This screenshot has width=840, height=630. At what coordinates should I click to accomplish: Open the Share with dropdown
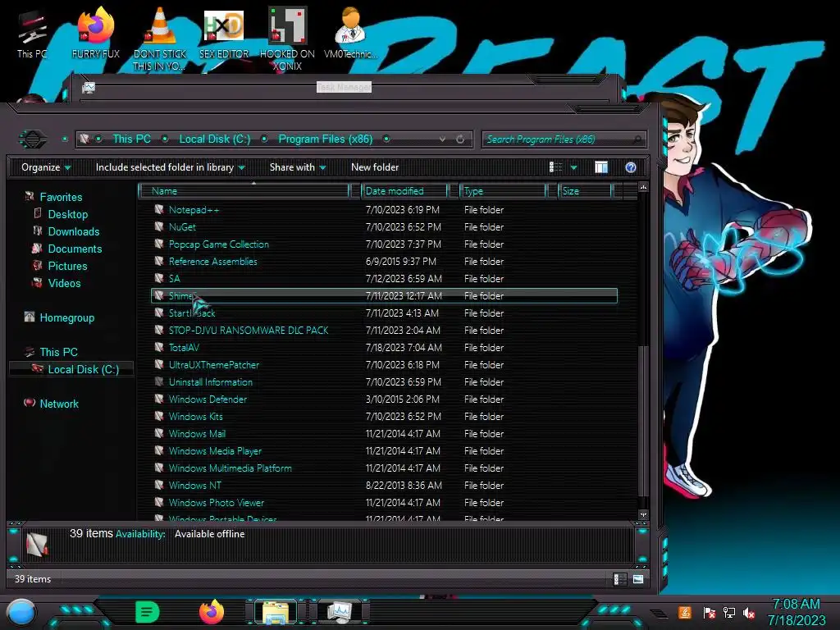pos(298,167)
